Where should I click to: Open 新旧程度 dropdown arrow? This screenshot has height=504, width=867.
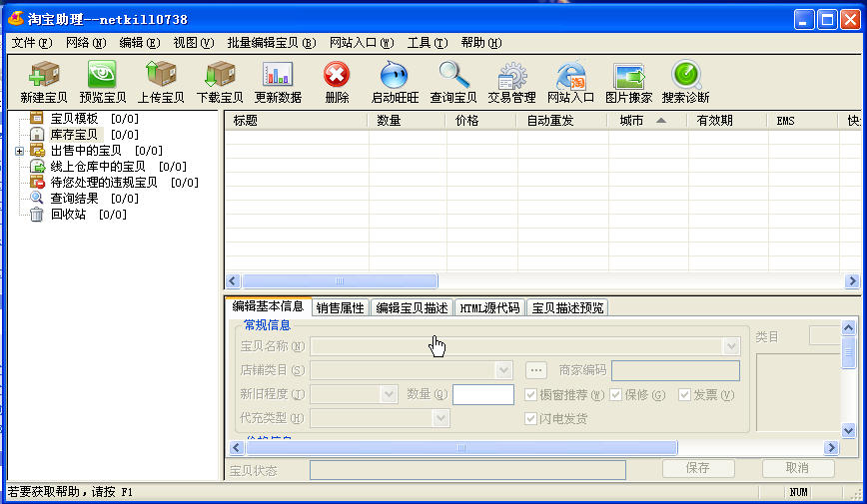point(389,394)
